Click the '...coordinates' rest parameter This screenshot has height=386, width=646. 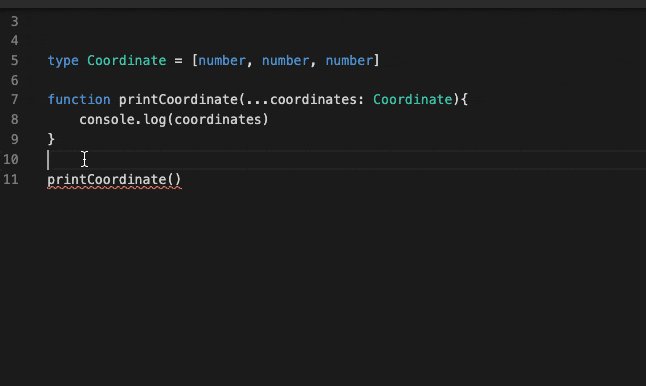pyautogui.click(x=301, y=100)
